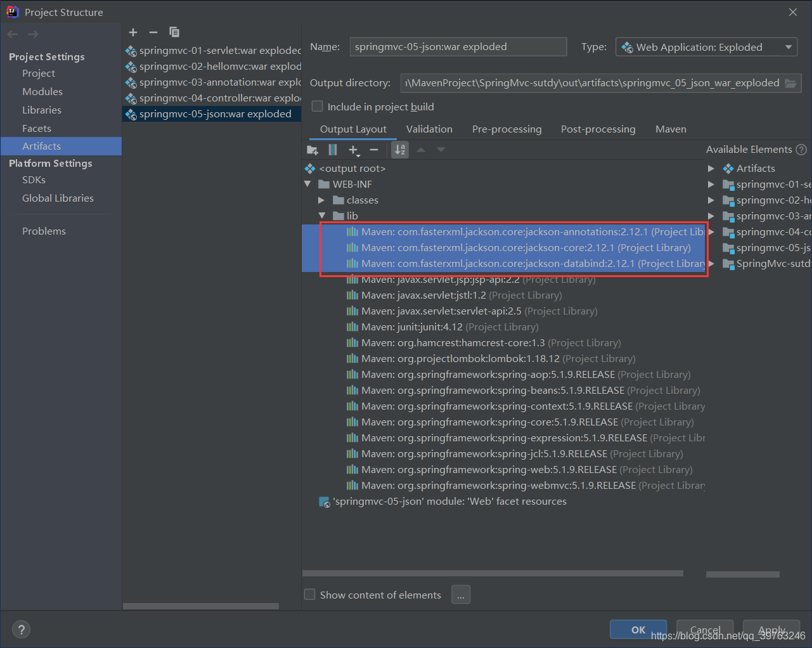Switch to the Validation tab
Image resolution: width=812 pixels, height=648 pixels.
point(429,129)
